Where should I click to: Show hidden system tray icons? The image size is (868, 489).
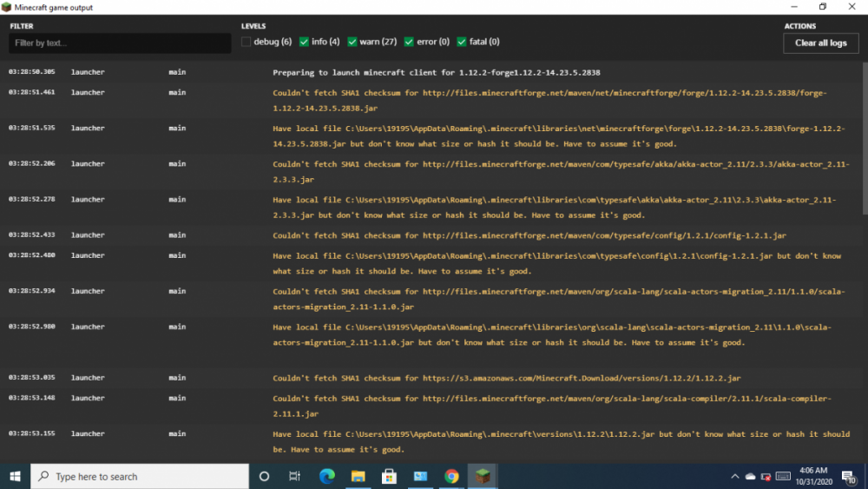click(735, 477)
